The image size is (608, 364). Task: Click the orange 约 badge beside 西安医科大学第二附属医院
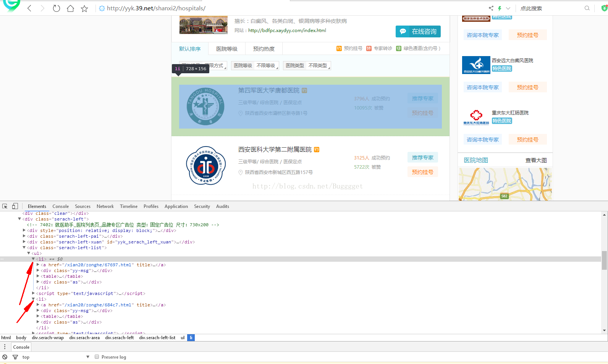[317, 150]
